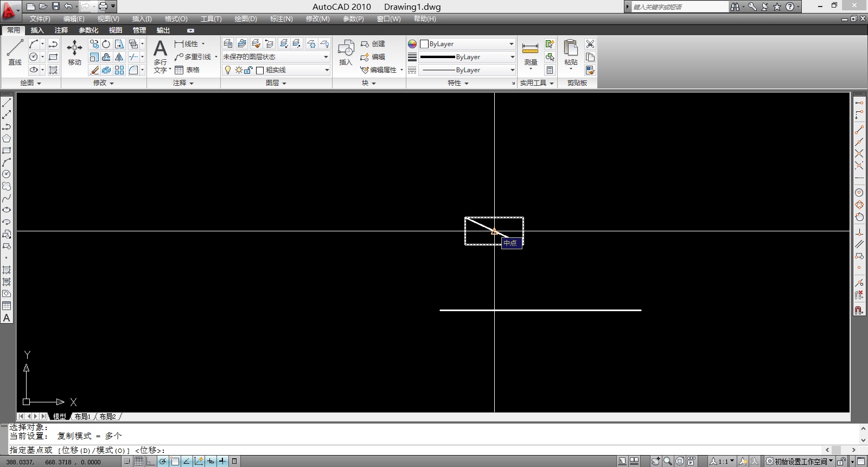The height and width of the screenshot is (467, 868).
Task: Expand the Modify (修改) panel
Action: tap(104, 83)
